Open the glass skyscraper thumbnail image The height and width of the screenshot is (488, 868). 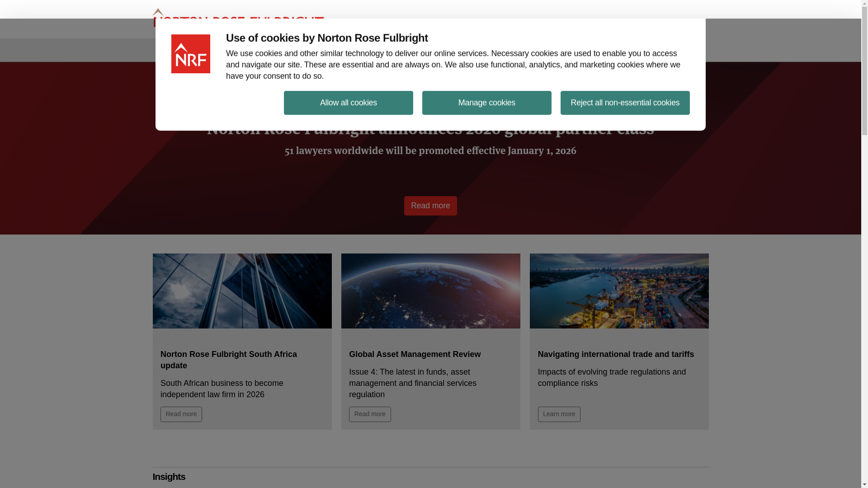point(242,291)
